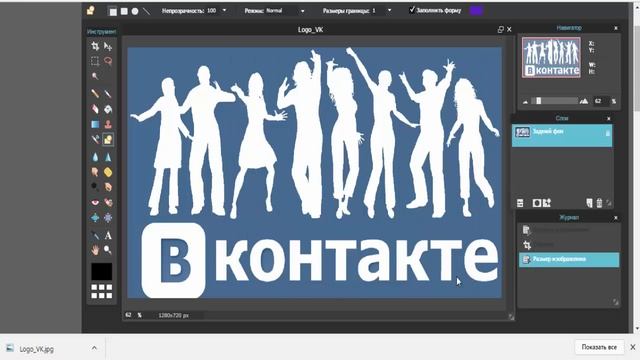This screenshot has height=360, width=640.
Task: Click the Navigator zoom-out small mountain icon
Action: point(526,102)
